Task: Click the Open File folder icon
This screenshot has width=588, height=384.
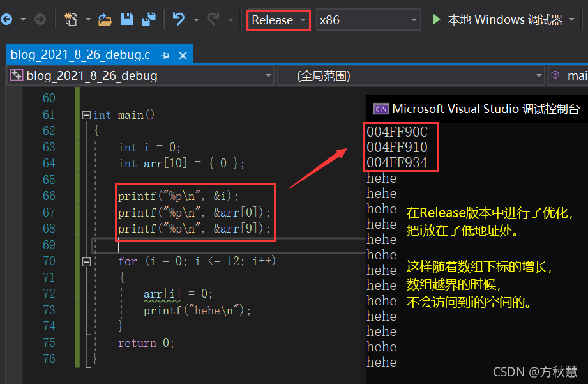Action: (x=105, y=19)
